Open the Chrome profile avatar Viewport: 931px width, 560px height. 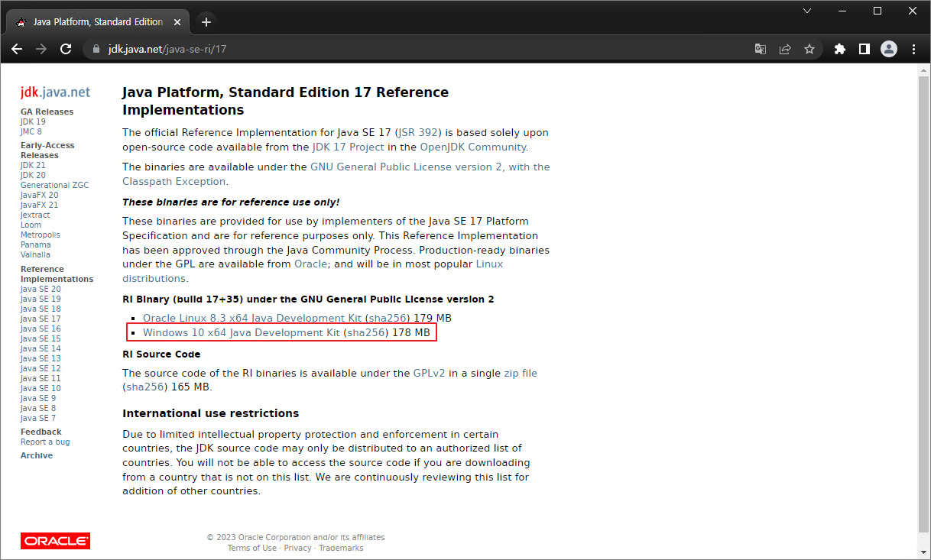click(888, 49)
